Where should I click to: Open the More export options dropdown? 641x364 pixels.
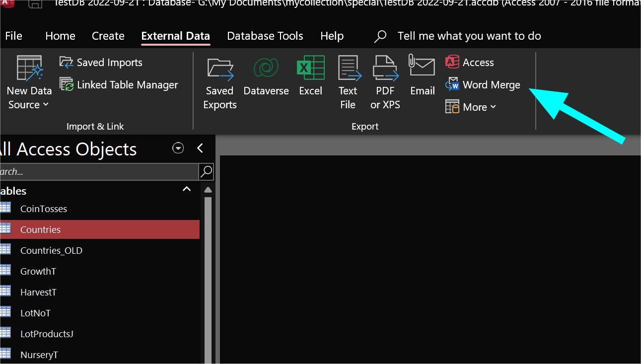[x=471, y=107]
